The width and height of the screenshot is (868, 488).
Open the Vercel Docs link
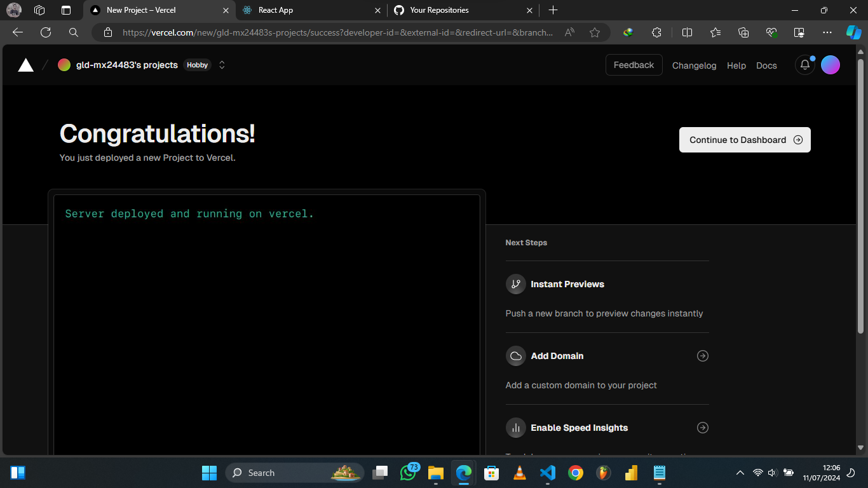pyautogui.click(x=766, y=65)
